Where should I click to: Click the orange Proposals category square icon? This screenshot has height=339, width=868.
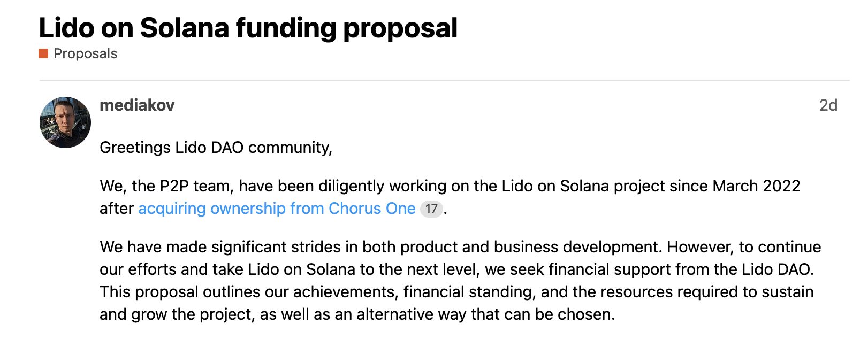coord(43,53)
